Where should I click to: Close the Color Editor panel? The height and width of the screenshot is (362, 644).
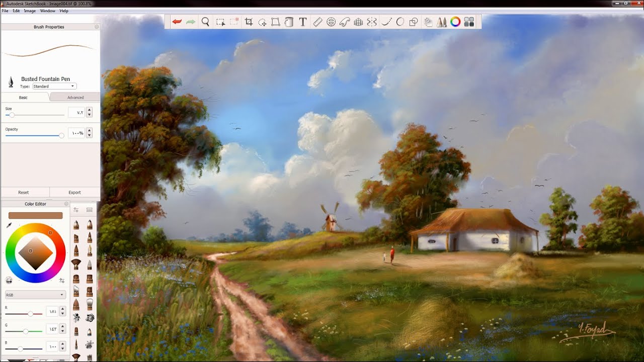(x=66, y=204)
